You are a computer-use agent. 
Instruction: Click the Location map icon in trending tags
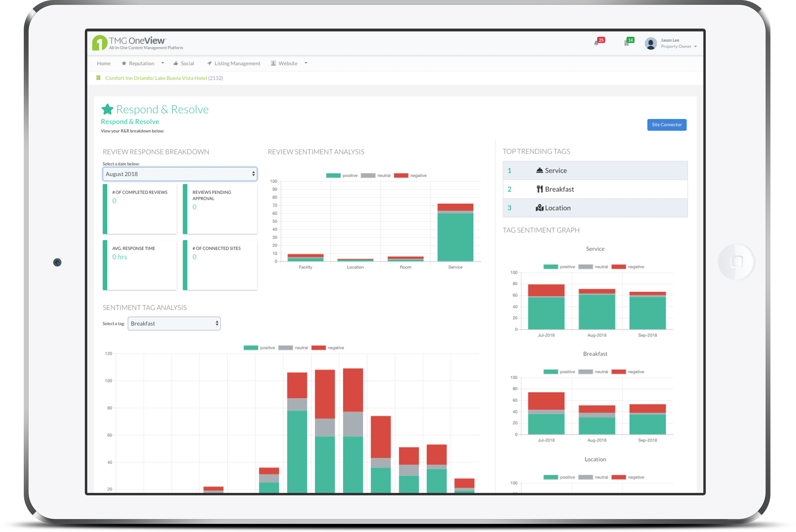[539, 208]
